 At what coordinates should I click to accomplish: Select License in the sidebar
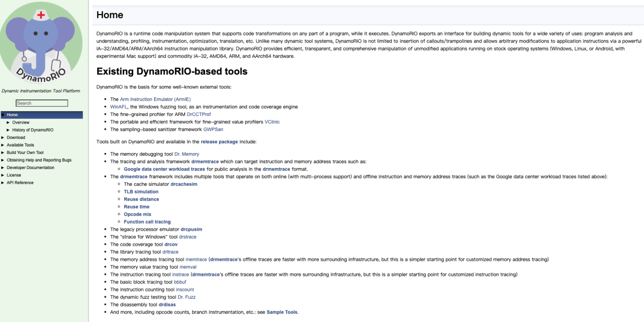click(14, 175)
